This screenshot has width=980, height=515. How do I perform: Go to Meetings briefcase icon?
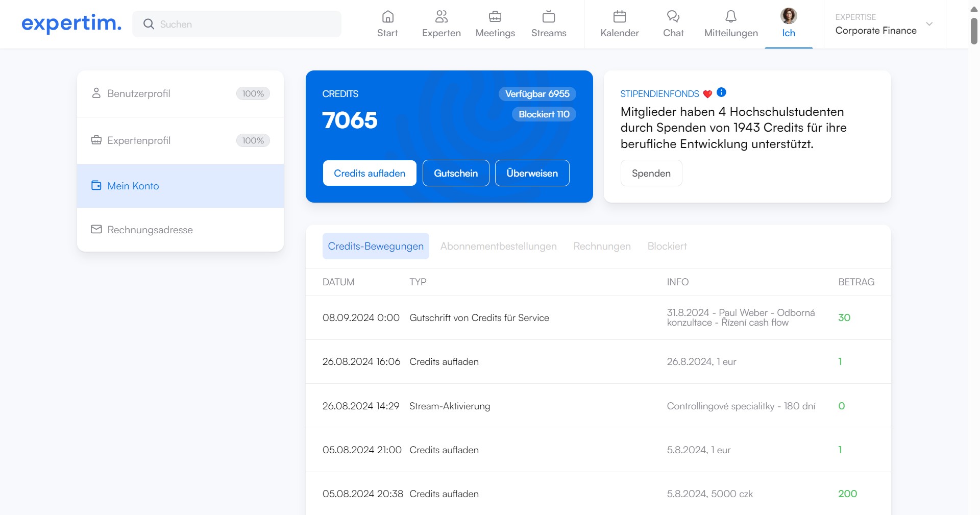tap(495, 17)
